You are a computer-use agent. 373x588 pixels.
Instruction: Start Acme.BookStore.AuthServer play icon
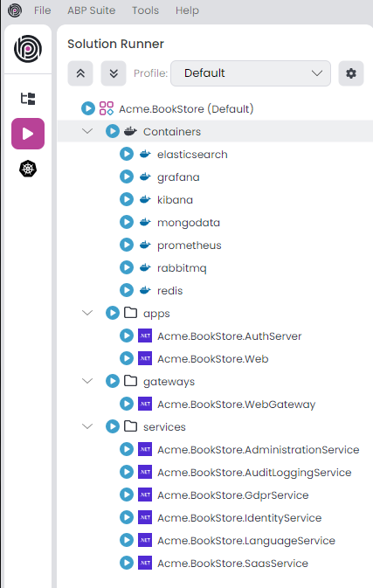click(x=127, y=336)
